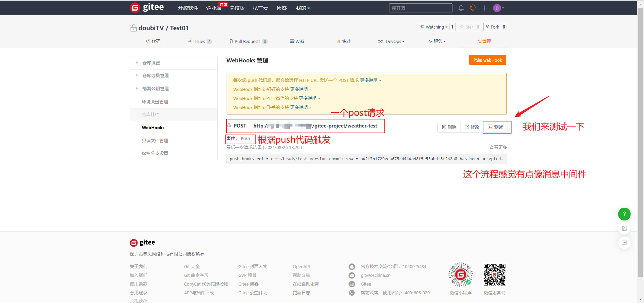Viewport: 644px width, 303px height.
Task: Click the floating share icon on right
Action: [x=624, y=229]
